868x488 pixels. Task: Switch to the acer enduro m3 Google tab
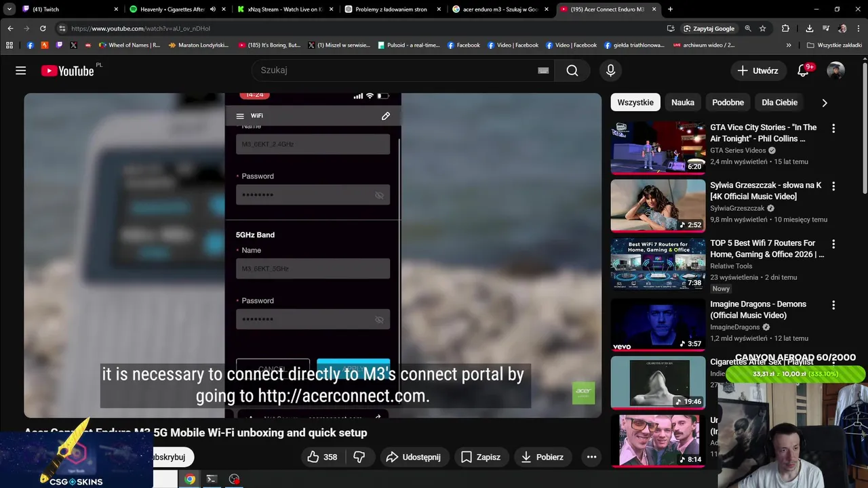click(x=500, y=9)
